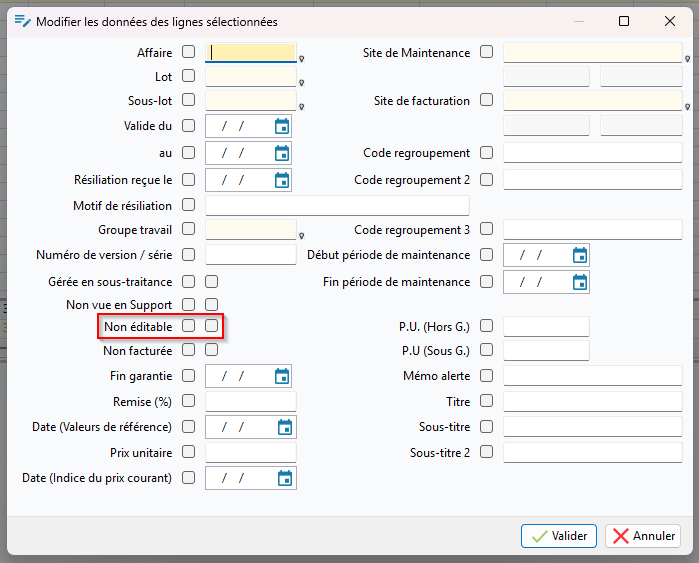This screenshot has height=563, width=699.
Task: Open calendar icon beside the 'au' date field
Action: [282, 154]
